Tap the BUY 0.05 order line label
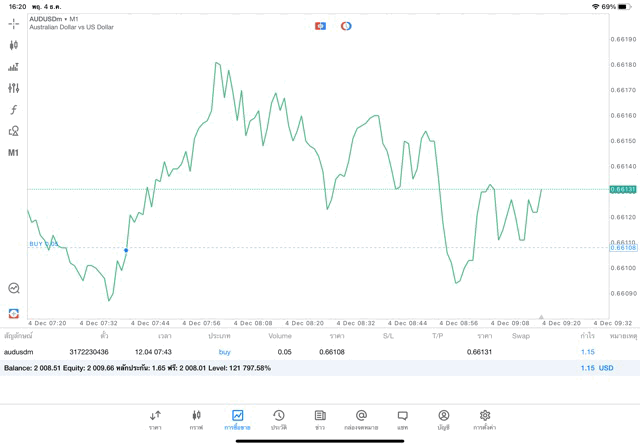 [x=43, y=244]
